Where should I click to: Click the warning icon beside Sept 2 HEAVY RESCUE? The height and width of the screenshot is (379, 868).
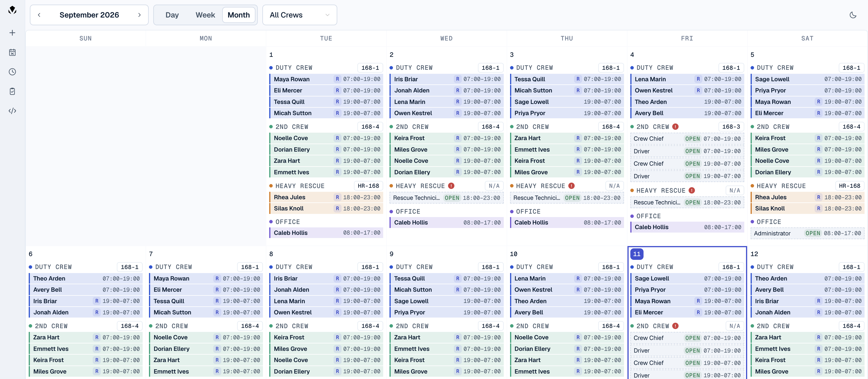[x=451, y=186]
